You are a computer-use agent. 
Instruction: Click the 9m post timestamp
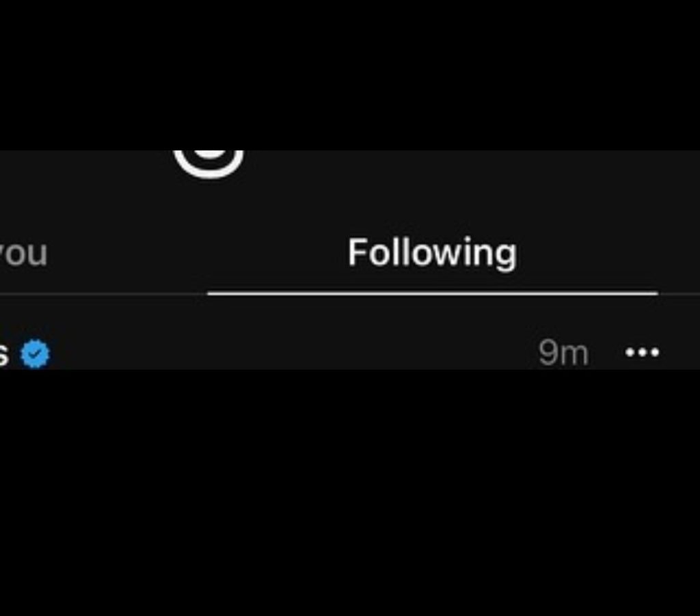point(563,353)
